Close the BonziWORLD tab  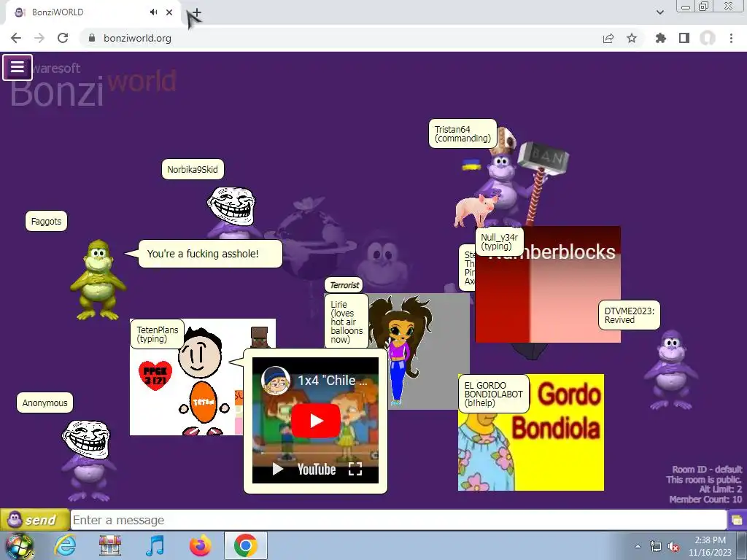169,12
